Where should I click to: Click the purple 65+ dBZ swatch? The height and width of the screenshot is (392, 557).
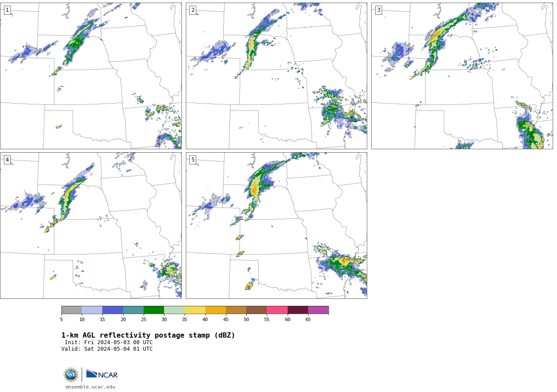318,310
